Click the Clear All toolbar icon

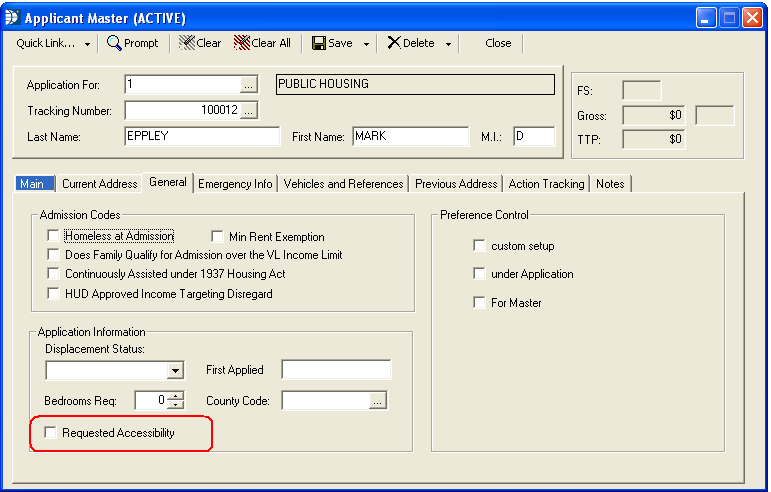tap(241, 43)
